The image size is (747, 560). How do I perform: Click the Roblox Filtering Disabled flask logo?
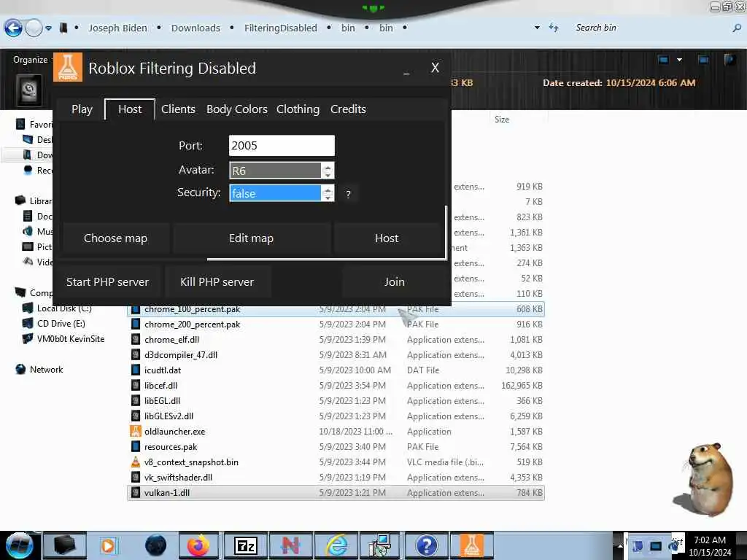68,67
